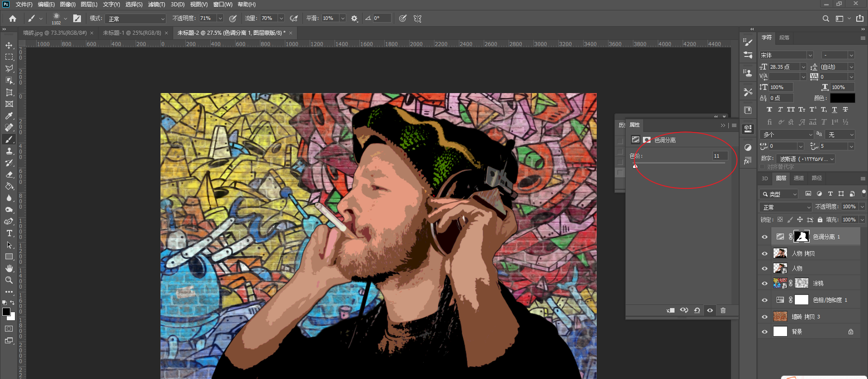Select the Path Selection tool
Viewport: 868px width, 379px height.
point(9,245)
